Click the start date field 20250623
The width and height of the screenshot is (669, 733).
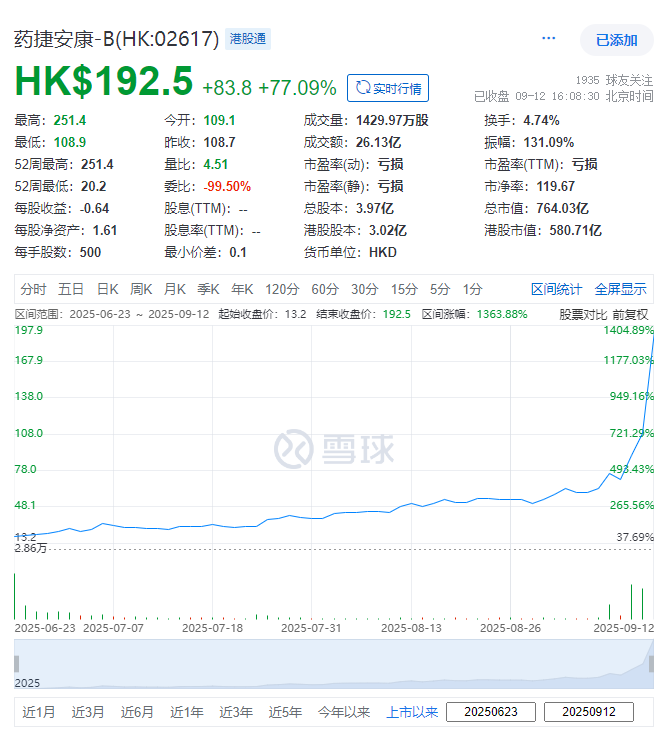(491, 712)
